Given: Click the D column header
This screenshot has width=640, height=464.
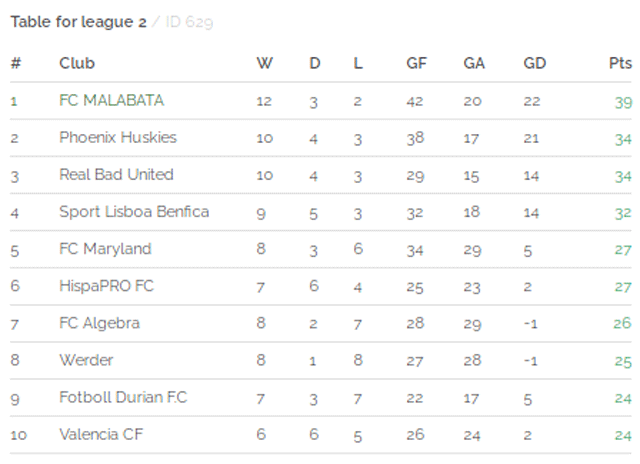Looking at the screenshot, I should click(x=315, y=63).
